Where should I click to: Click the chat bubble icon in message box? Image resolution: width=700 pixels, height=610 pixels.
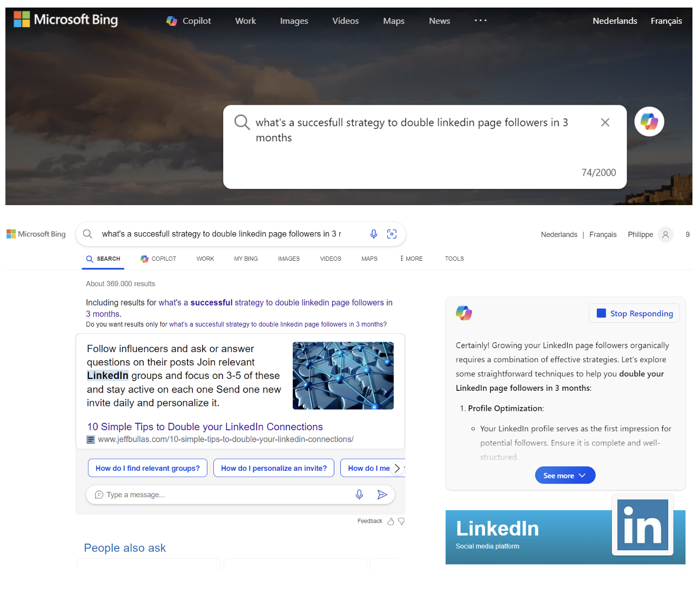(x=99, y=494)
